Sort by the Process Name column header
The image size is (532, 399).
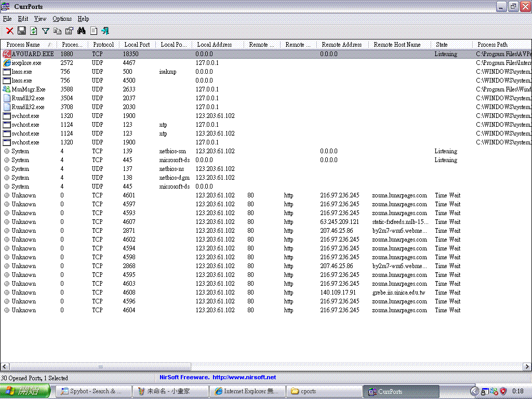28,45
